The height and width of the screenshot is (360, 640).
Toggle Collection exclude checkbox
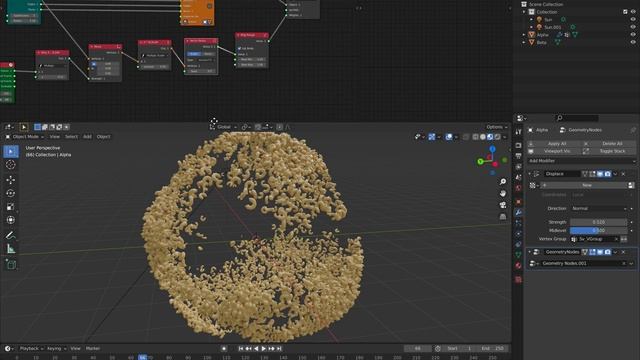pyautogui.click(x=625, y=12)
